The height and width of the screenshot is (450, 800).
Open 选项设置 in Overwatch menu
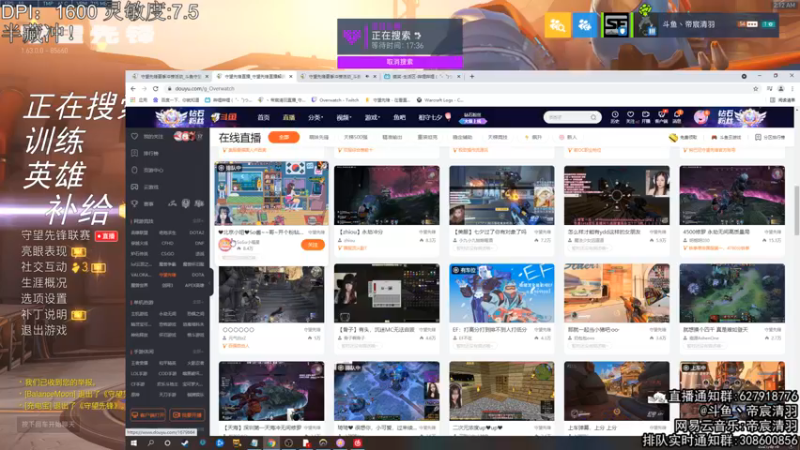(44, 298)
